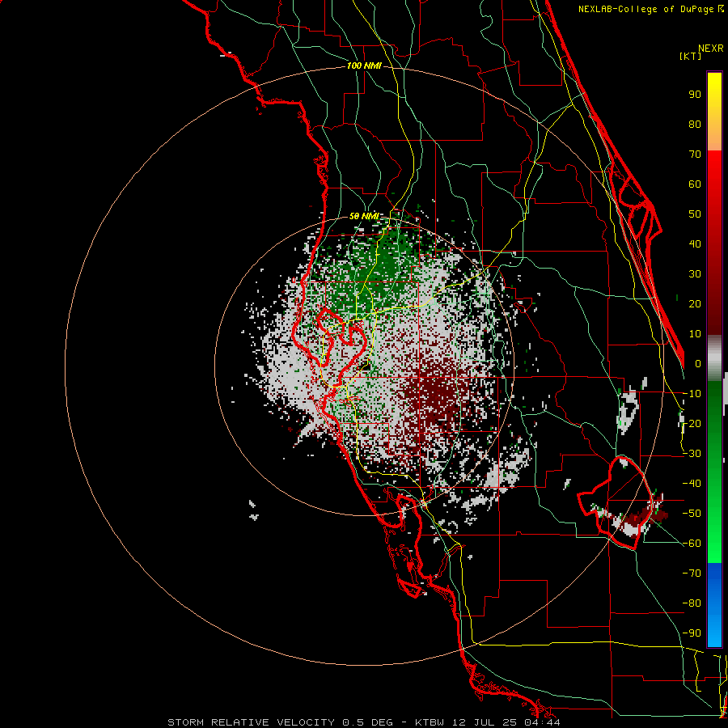Click the positive 30 knot scale value
Viewport: 728px width, 728px height.
[695, 274]
